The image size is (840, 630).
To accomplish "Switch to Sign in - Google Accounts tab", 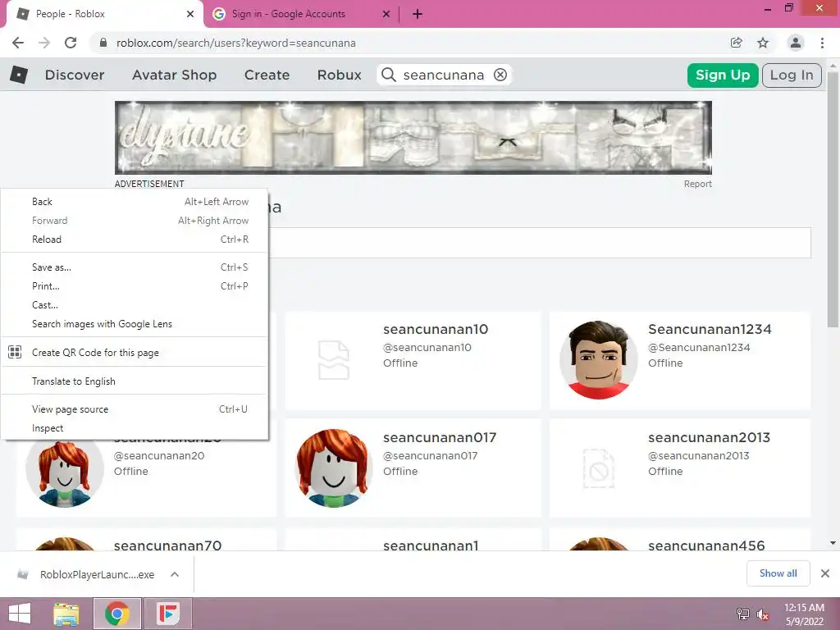I will click(301, 14).
